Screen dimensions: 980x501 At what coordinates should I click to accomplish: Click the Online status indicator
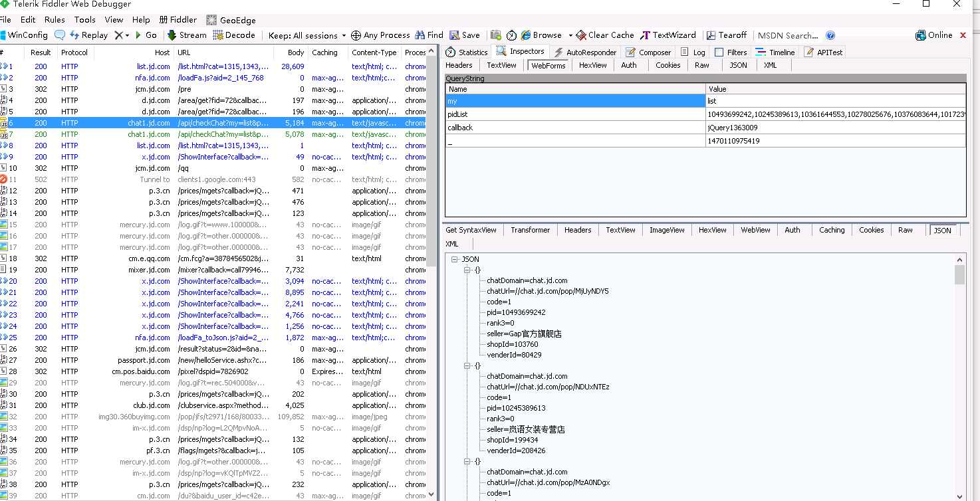coord(934,35)
